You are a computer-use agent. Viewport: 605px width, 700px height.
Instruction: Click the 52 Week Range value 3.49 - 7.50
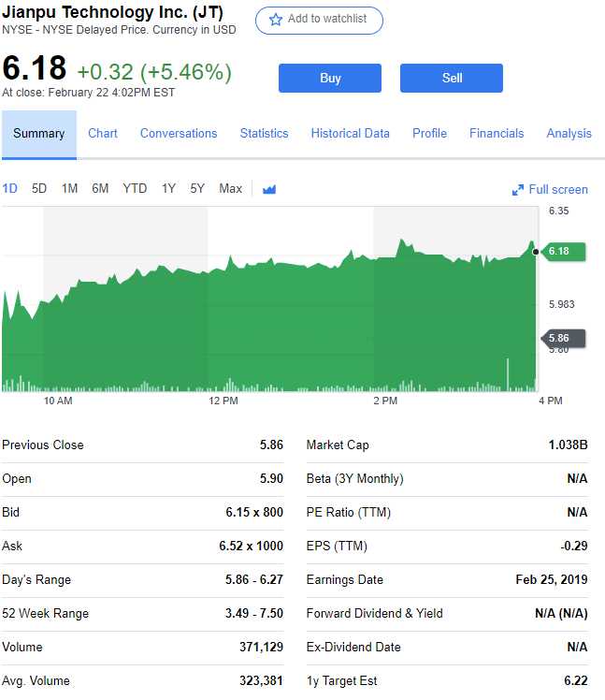coord(253,613)
